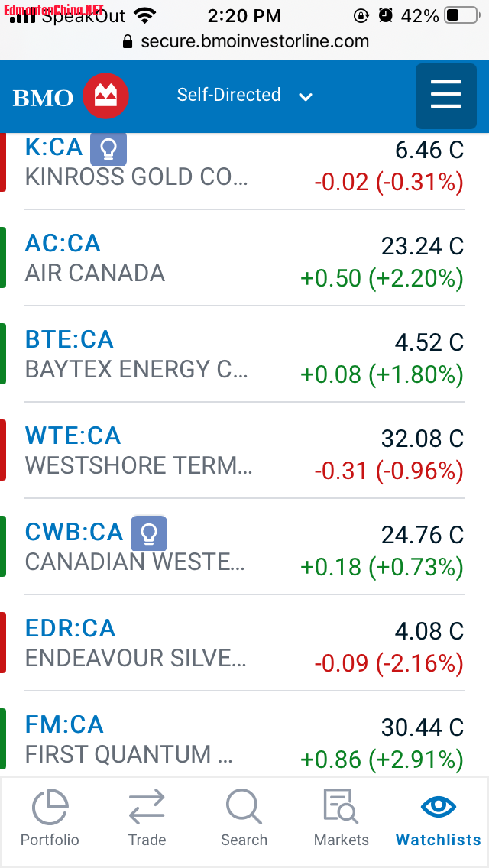
Task: Click the chevron next to Self-Directed
Action: (x=306, y=98)
